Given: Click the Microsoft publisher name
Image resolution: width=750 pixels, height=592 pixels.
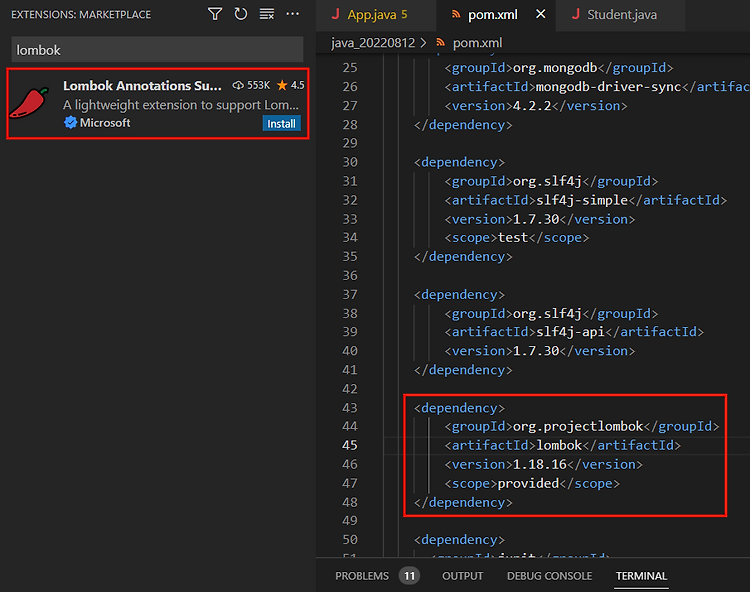Looking at the screenshot, I should [x=105, y=123].
